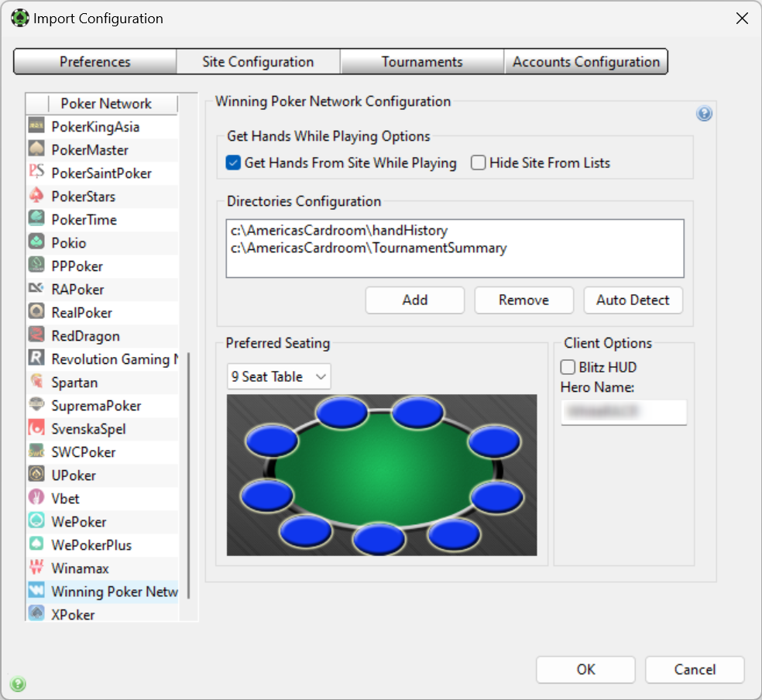Image resolution: width=762 pixels, height=700 pixels.
Task: Select XPoker in the network list
Action: (x=103, y=614)
